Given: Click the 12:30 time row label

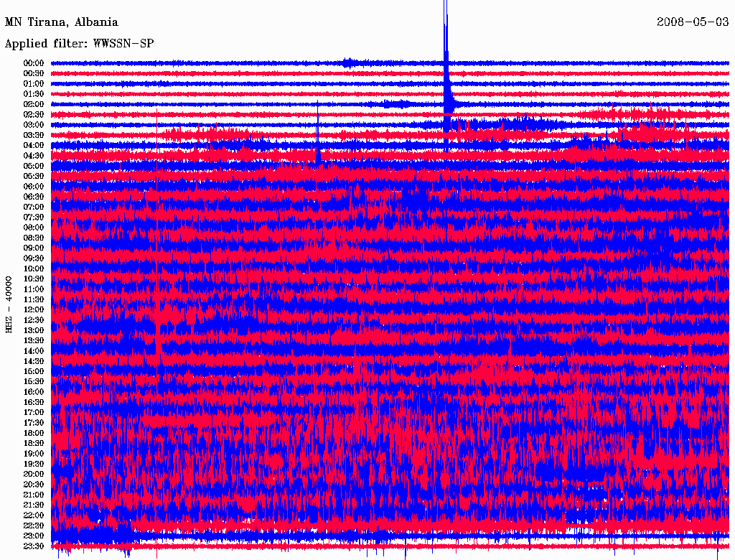Looking at the screenshot, I should [34, 320].
